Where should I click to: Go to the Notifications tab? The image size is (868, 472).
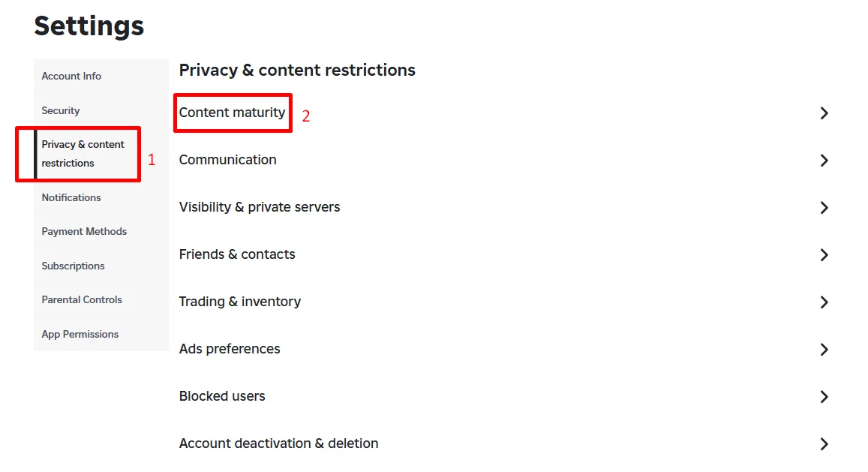71,198
